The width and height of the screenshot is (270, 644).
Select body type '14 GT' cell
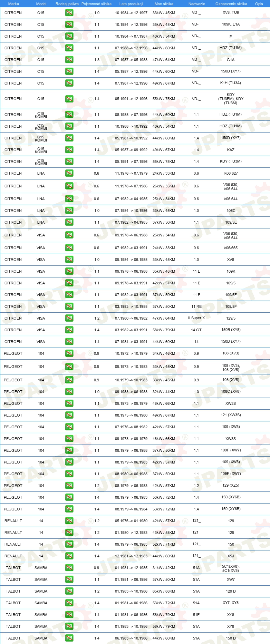pyautogui.click(x=196, y=330)
